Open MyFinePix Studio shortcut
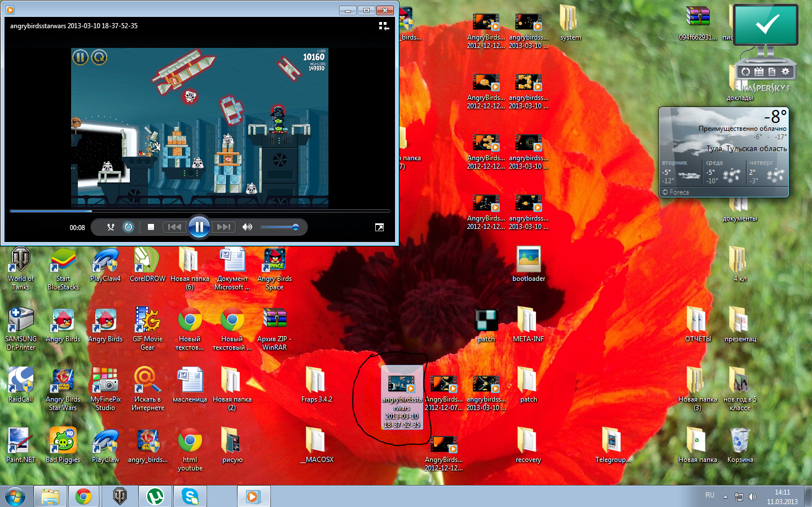 point(106,390)
